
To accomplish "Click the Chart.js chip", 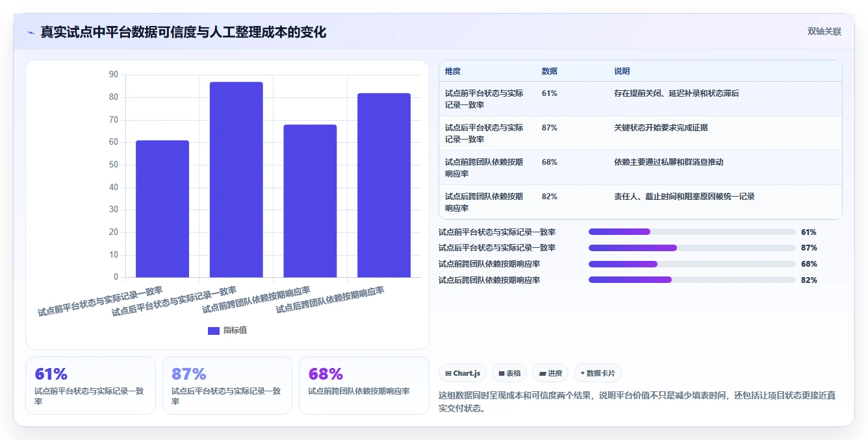I will tap(463, 373).
